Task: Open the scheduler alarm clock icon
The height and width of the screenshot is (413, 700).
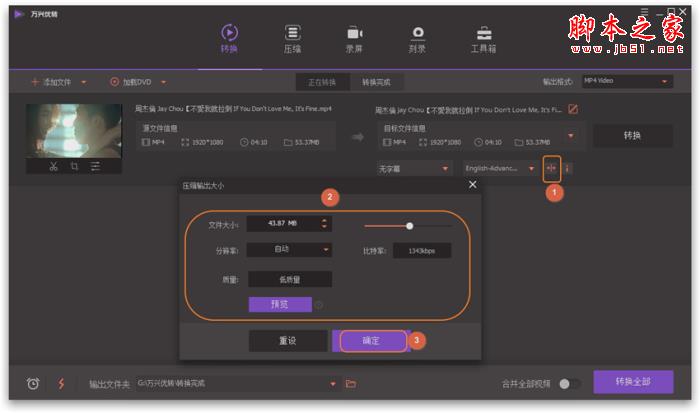Action: tap(33, 383)
